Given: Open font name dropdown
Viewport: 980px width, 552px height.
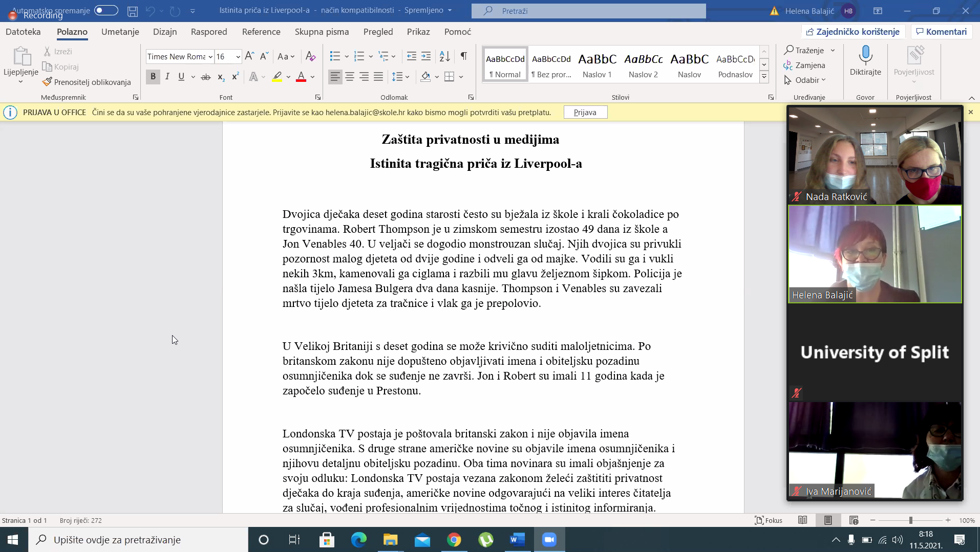Looking at the screenshot, I should [x=210, y=57].
